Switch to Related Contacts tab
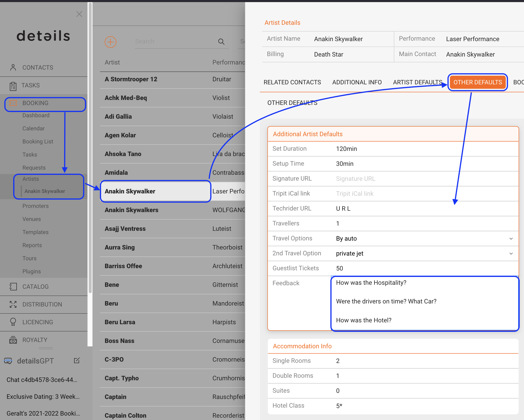The height and width of the screenshot is (420, 524). pyautogui.click(x=292, y=82)
